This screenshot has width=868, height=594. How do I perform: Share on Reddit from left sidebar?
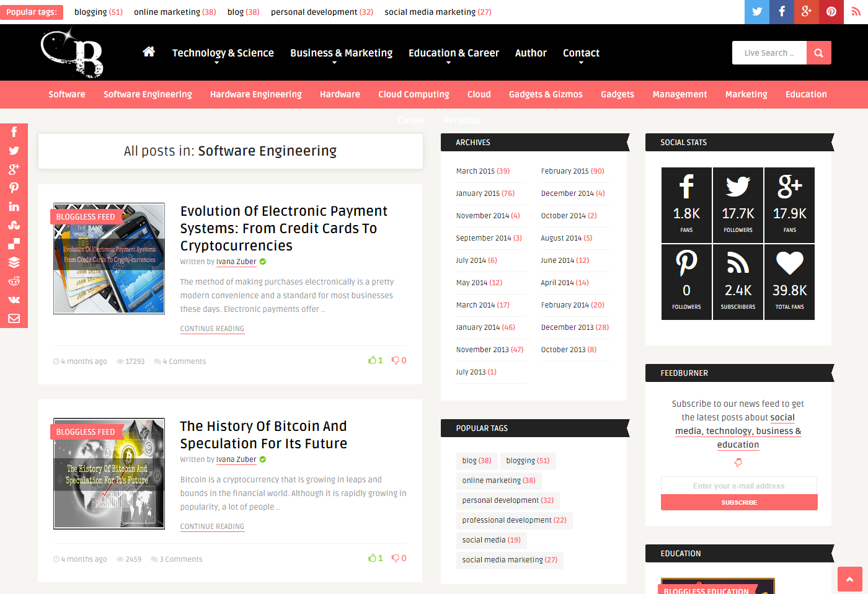point(14,281)
